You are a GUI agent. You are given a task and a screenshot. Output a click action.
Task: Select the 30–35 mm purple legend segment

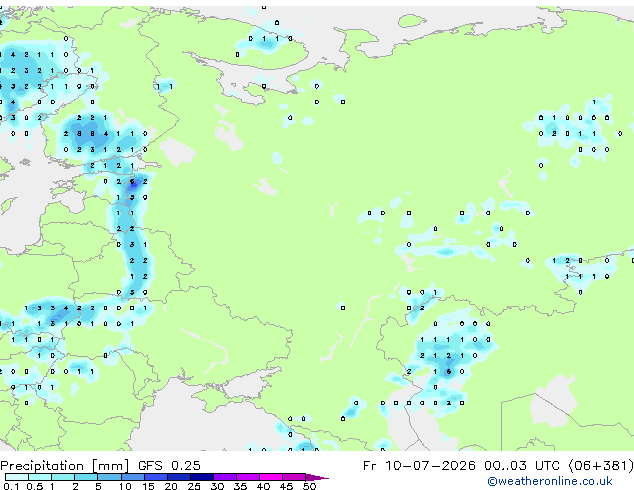225,477
